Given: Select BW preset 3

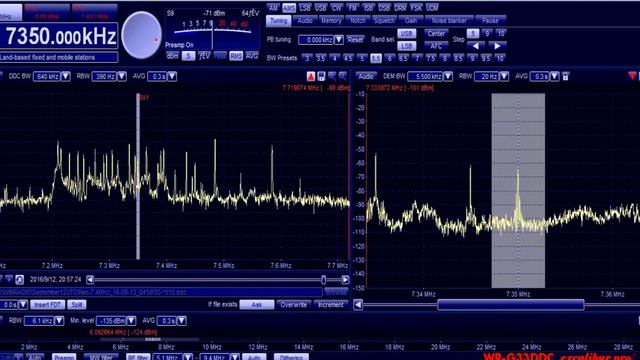Looking at the screenshot, I should (307, 58).
